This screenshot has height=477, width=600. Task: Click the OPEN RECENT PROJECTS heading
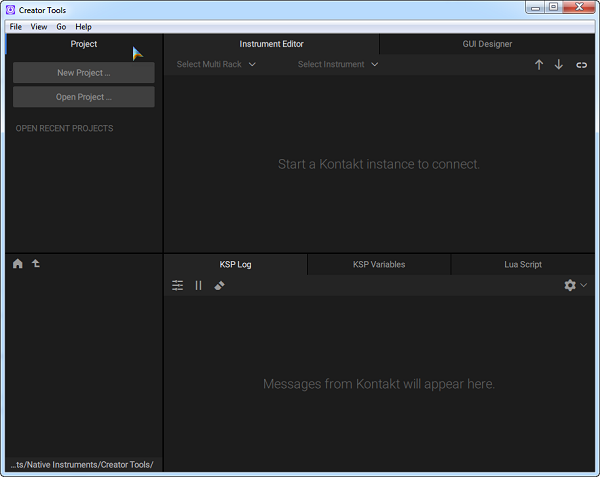click(x=64, y=129)
